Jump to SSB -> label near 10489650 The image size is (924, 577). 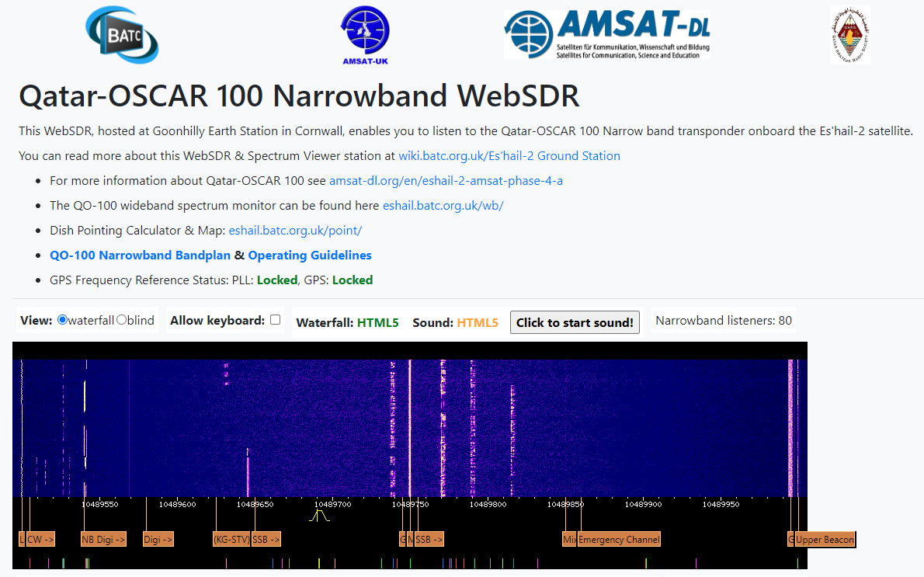click(x=266, y=539)
